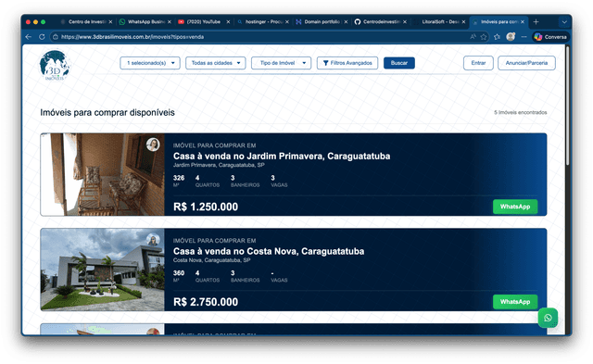Image resolution: width=593 pixels, height=364 pixels.
Task: Open the 'Tipo de Imóvel' dropdown
Action: pos(282,63)
